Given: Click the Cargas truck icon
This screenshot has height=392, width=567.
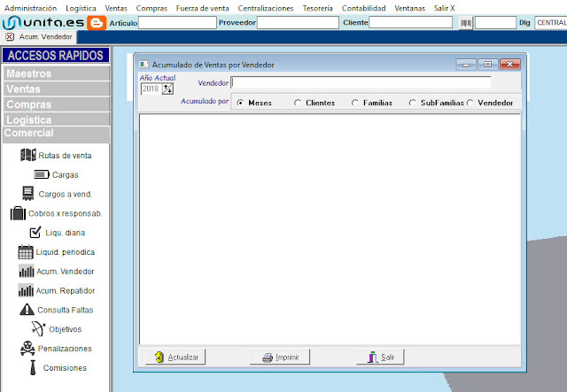Looking at the screenshot, I should point(43,174).
